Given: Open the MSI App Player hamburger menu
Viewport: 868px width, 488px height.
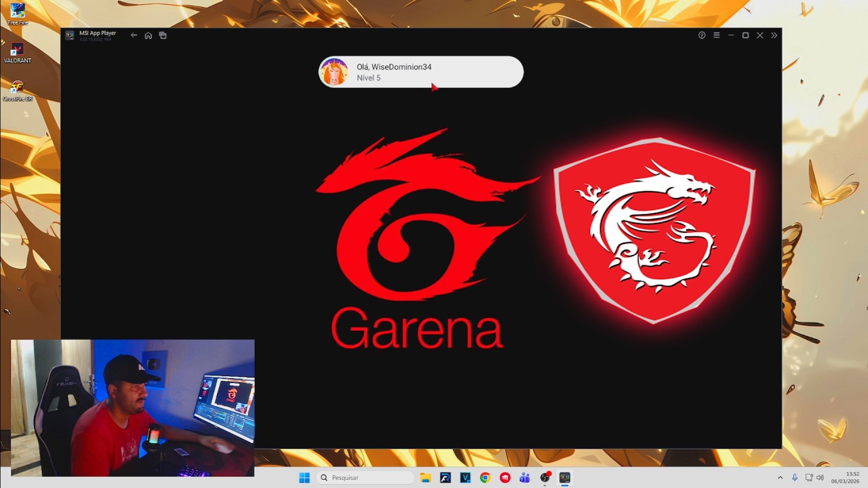Looking at the screenshot, I should tap(716, 35).
